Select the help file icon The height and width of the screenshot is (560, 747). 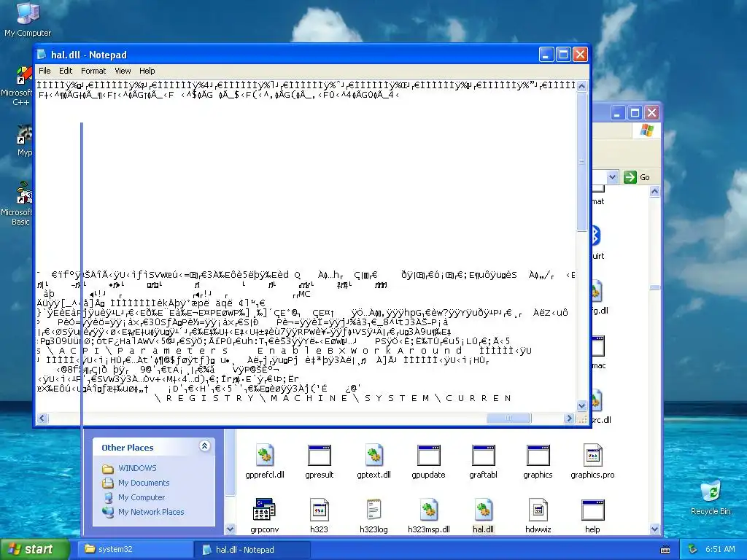pos(592,510)
